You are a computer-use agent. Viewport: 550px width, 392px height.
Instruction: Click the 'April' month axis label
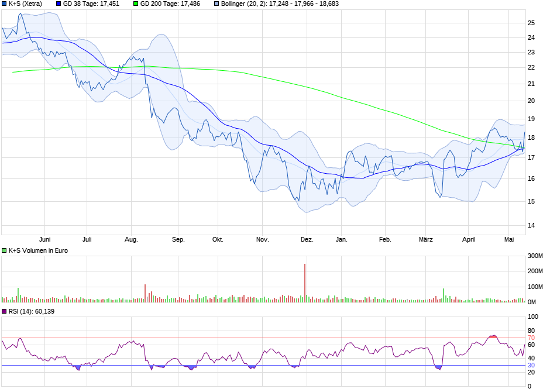pos(468,239)
